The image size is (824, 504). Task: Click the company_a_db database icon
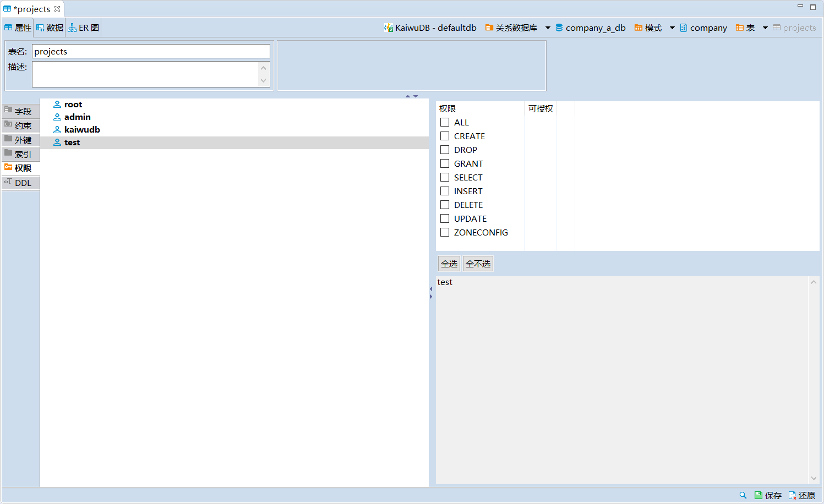(x=559, y=28)
